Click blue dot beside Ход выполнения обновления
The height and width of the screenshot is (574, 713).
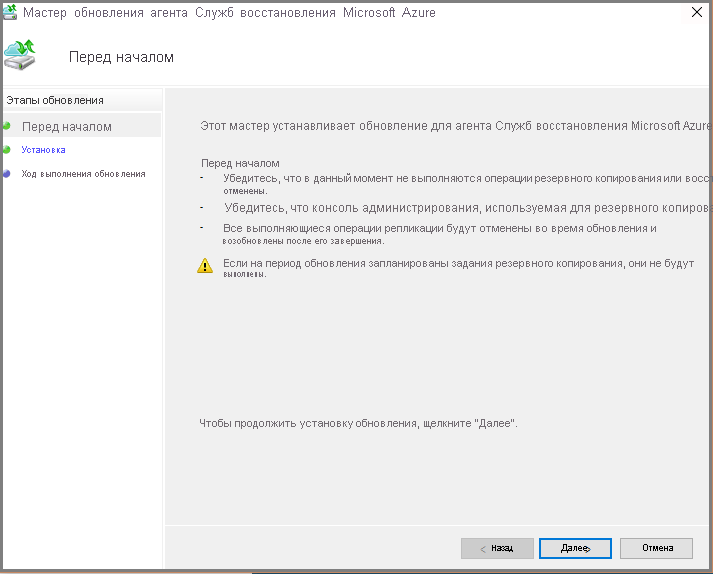click(7, 173)
